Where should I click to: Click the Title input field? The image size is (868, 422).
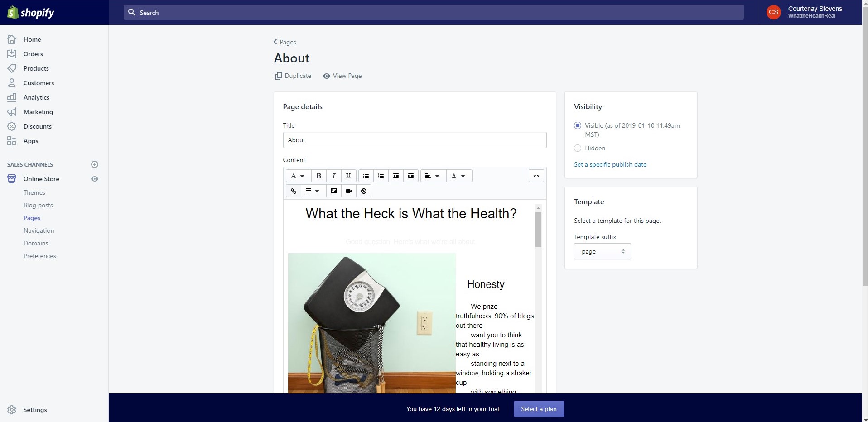point(415,140)
